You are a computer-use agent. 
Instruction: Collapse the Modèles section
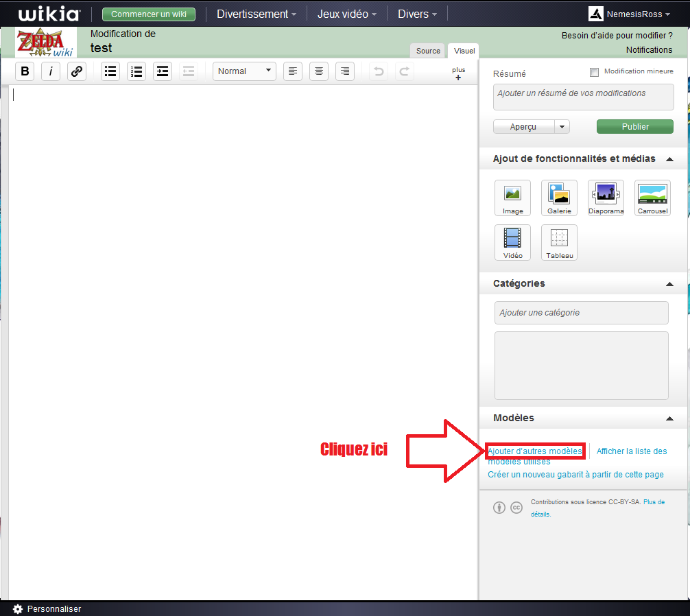(x=669, y=418)
